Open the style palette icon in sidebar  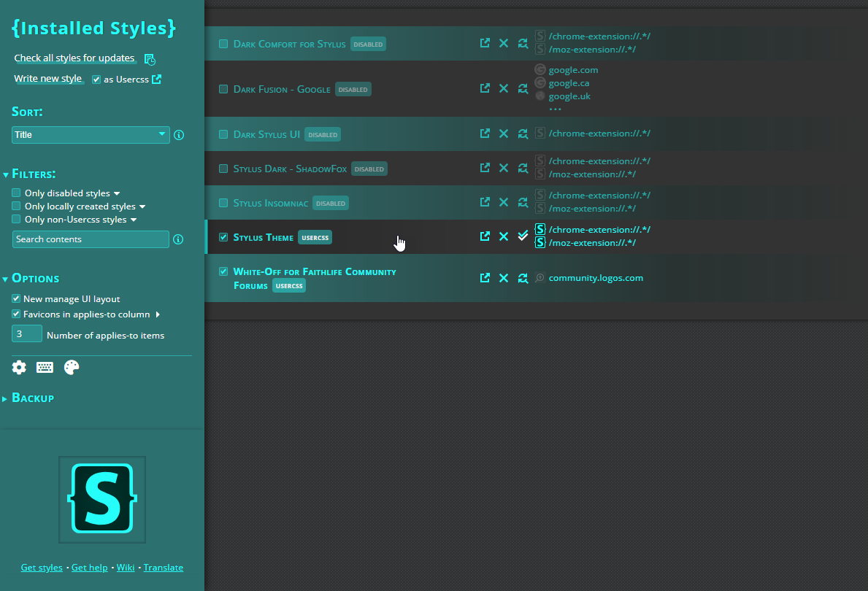[x=72, y=368]
